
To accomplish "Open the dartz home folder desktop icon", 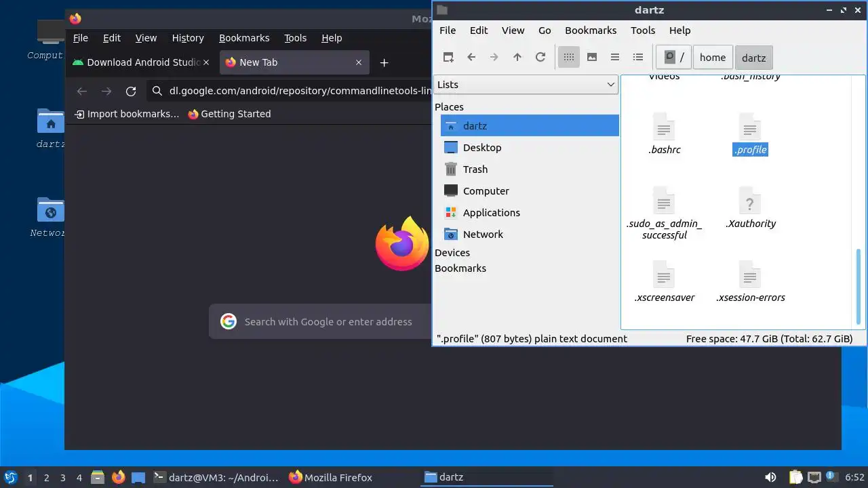I will (50, 129).
